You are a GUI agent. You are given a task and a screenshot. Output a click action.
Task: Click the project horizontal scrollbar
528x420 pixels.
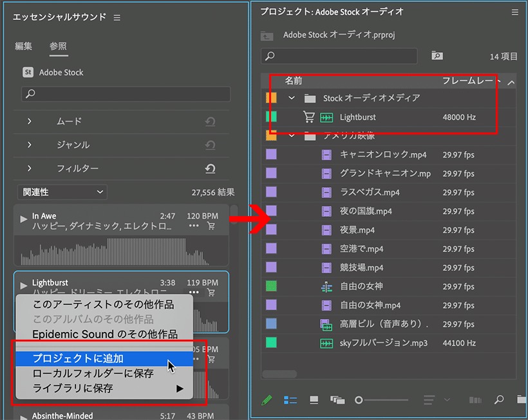click(x=279, y=374)
